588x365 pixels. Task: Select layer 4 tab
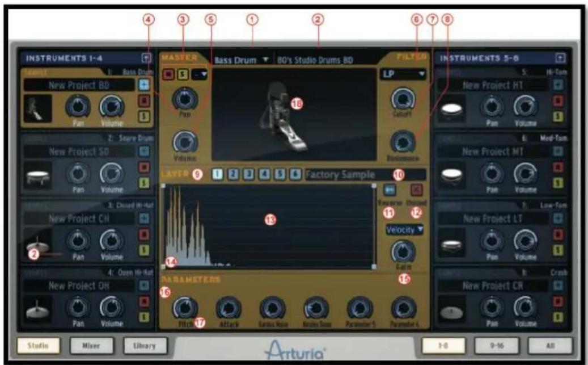tap(264, 174)
